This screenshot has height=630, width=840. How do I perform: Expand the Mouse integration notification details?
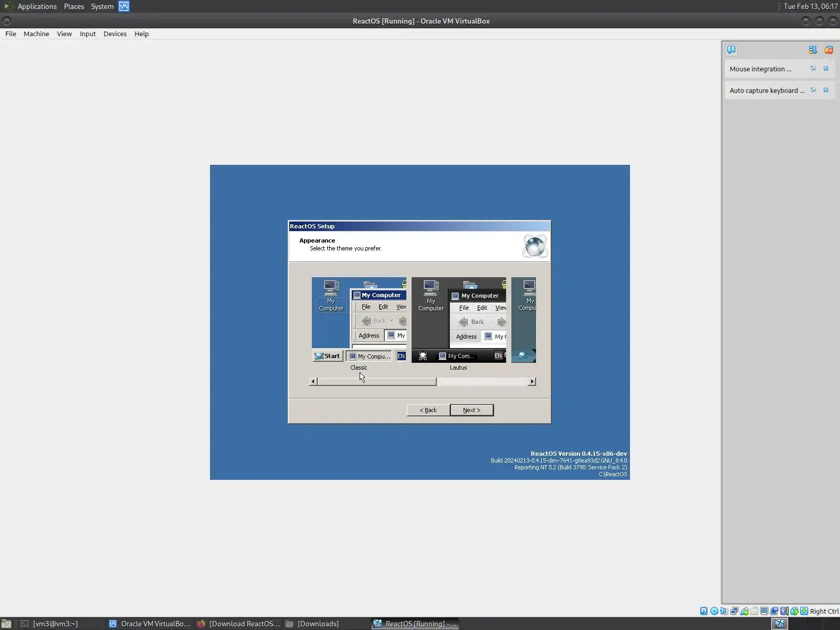click(x=813, y=69)
